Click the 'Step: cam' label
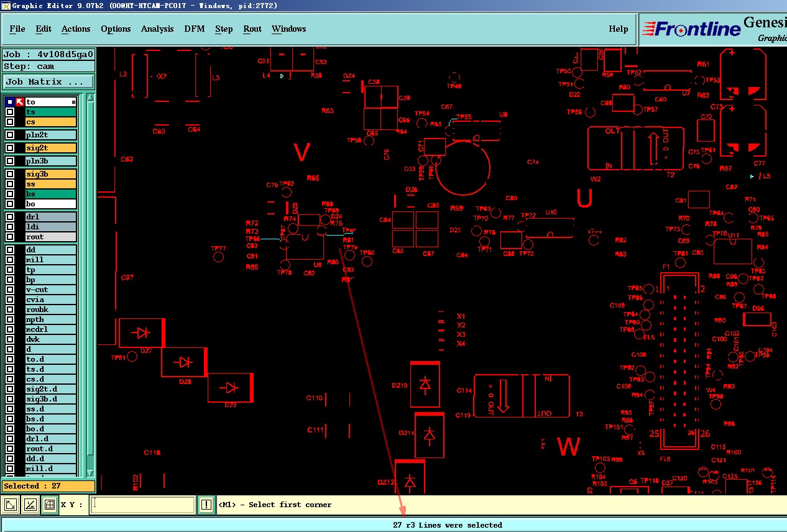 48,66
